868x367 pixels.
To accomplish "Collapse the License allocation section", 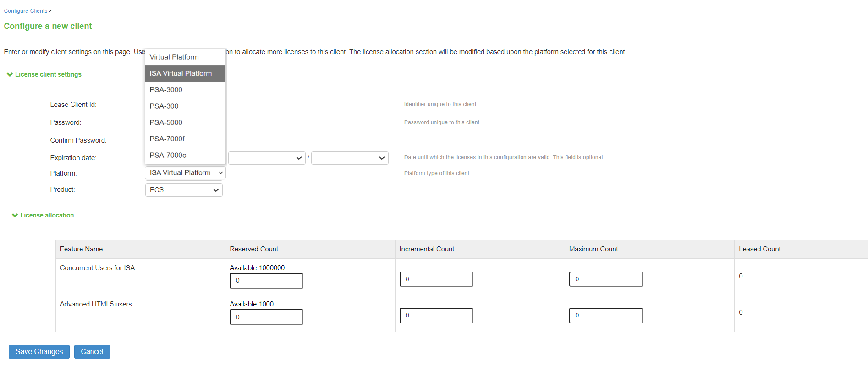I will (43, 215).
